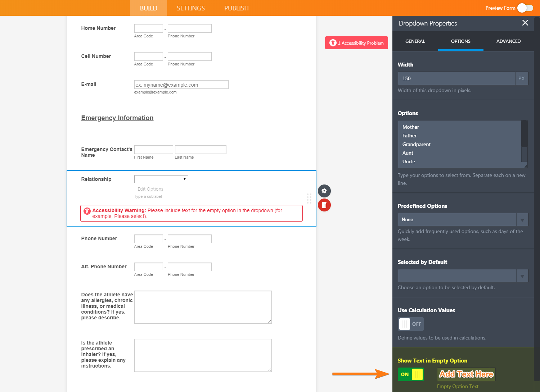Select 'Mother' in the options list

pyautogui.click(x=411, y=127)
